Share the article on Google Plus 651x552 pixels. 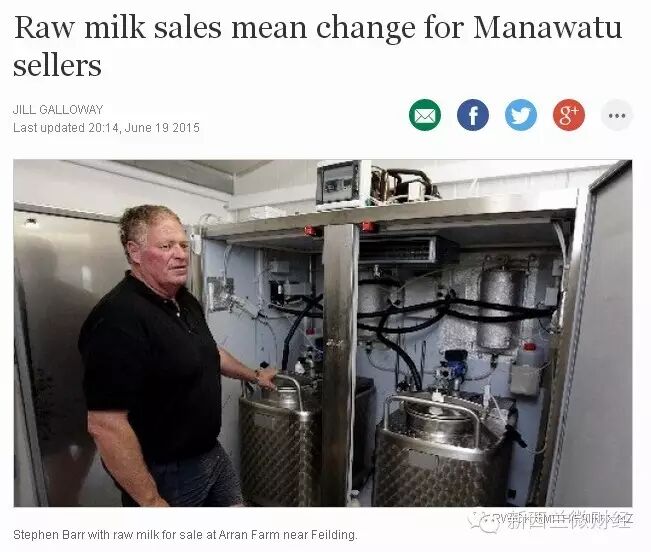click(x=569, y=115)
